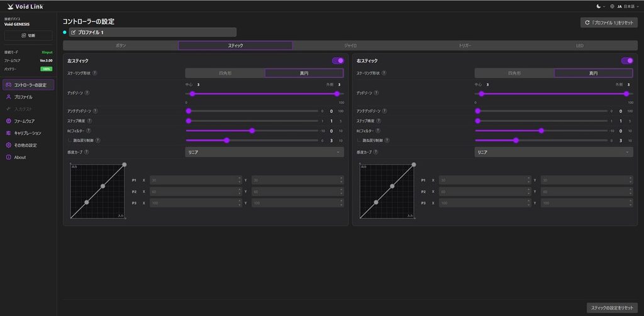Image resolution: width=644 pixels, height=316 pixels.
Task: Open firmware page via its gear-chip icon
Action: point(9,121)
